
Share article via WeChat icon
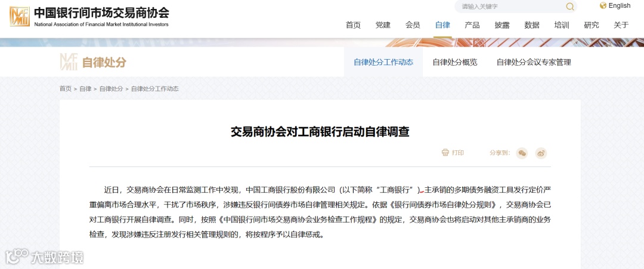pos(522,153)
